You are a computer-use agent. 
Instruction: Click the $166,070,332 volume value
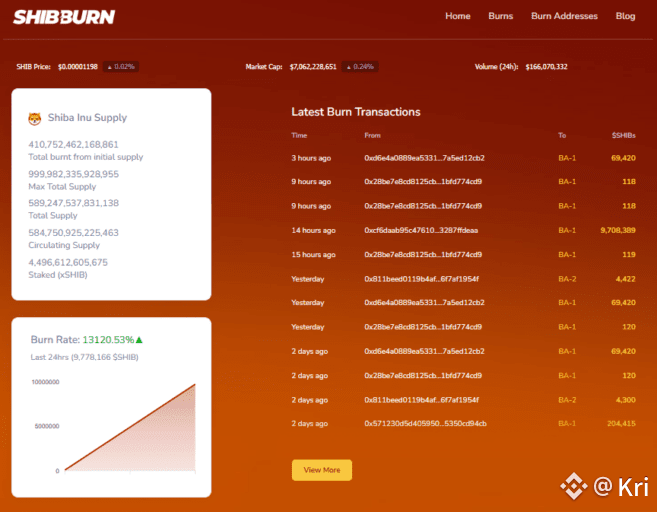coord(546,67)
